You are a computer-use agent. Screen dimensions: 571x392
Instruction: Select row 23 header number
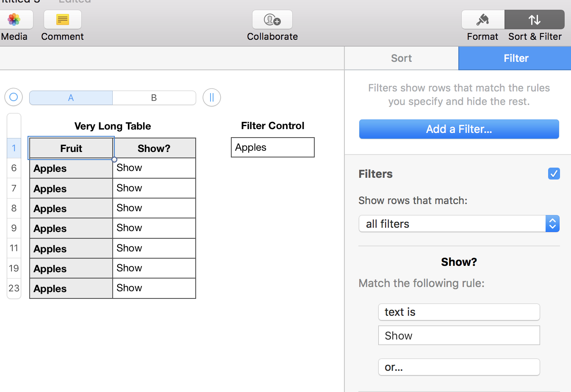[14, 288]
